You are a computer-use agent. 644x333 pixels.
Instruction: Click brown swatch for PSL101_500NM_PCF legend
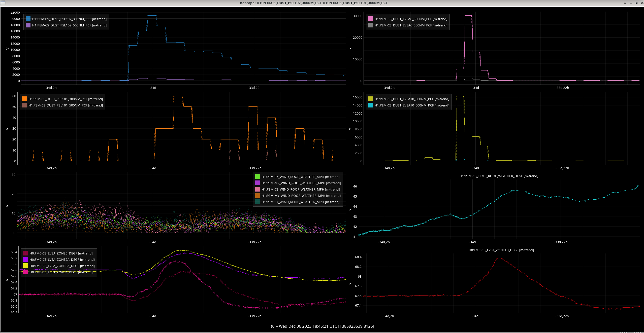point(24,105)
